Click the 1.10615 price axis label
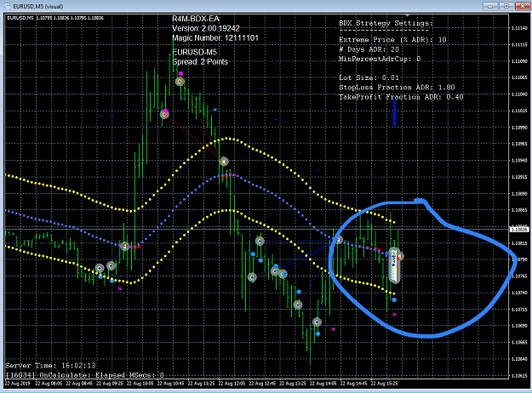 click(x=519, y=376)
